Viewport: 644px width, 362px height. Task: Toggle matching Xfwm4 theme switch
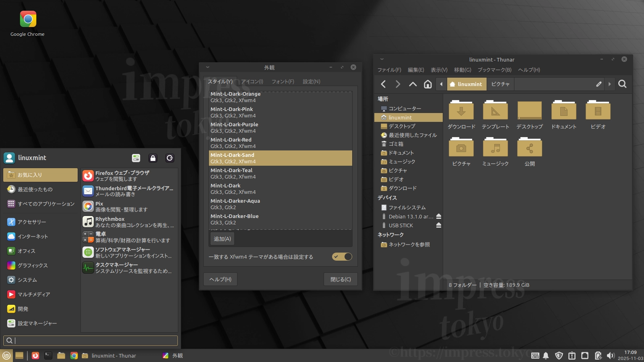pyautogui.click(x=342, y=257)
